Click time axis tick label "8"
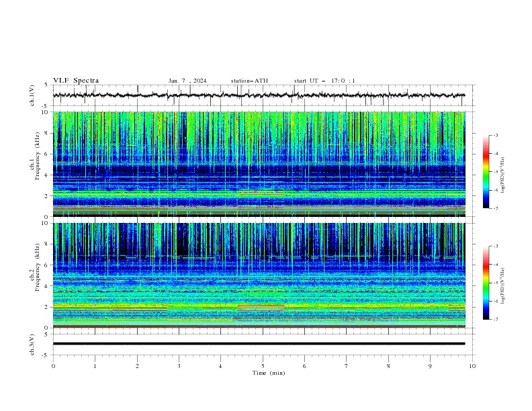Image resolution: width=532 pixels, height=411 pixels. click(388, 366)
